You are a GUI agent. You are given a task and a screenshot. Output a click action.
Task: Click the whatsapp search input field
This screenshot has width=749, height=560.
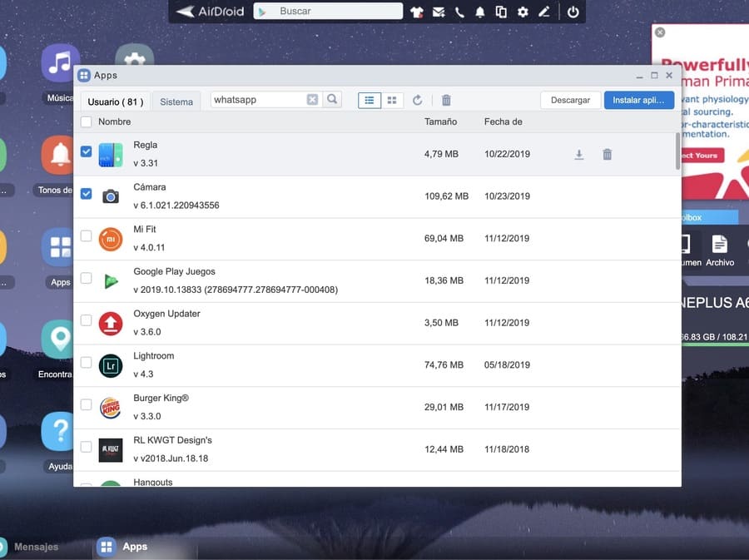point(258,100)
